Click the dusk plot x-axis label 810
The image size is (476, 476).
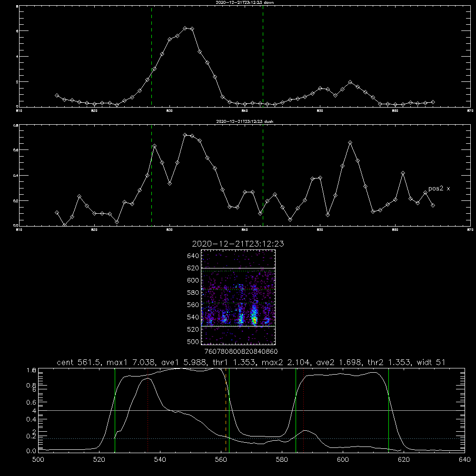(x=19, y=230)
